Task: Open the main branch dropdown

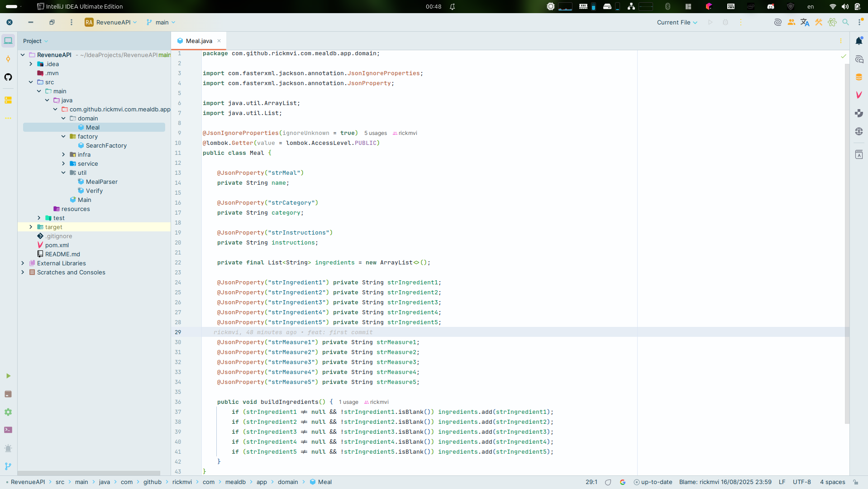Action: point(161,22)
